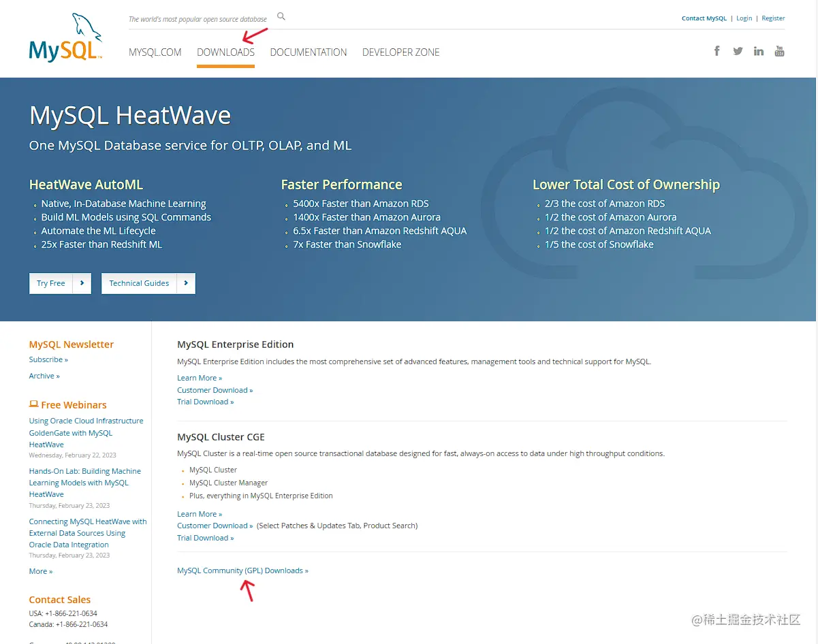Click the Canada phone number text
The image size is (818, 644).
tap(68, 624)
